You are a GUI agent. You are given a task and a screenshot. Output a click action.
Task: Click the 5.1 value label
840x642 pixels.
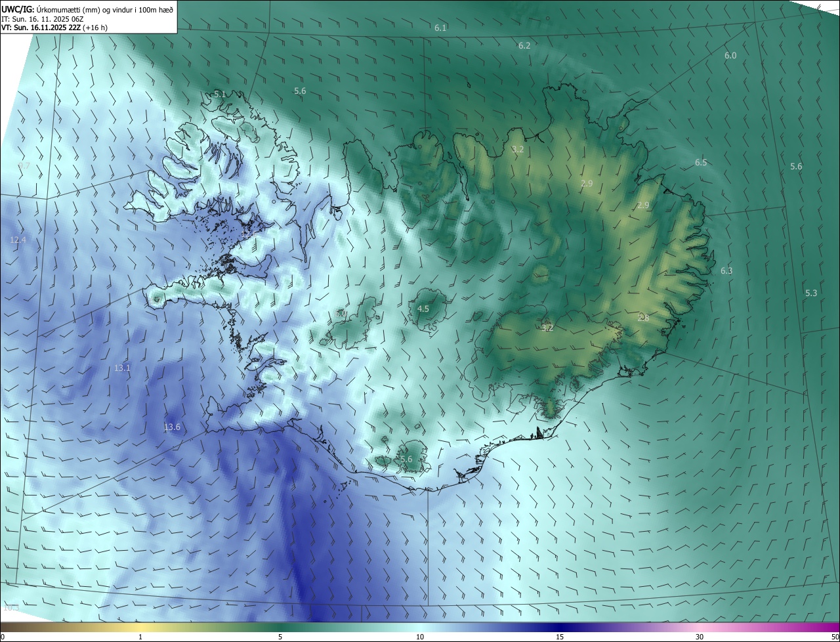(x=220, y=95)
